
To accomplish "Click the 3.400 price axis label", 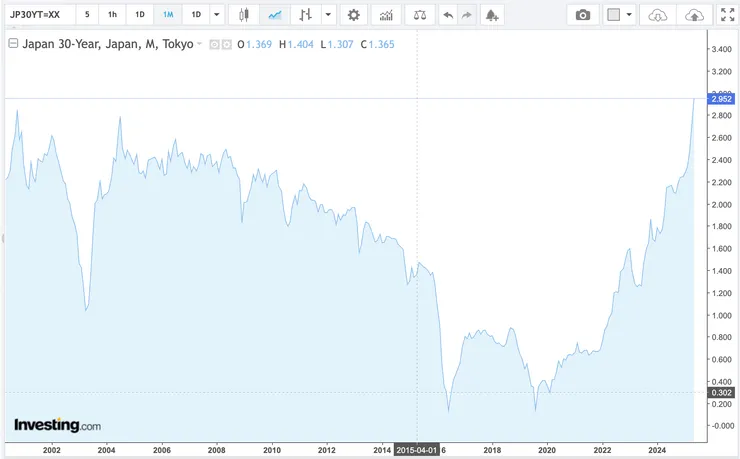I will pyautogui.click(x=722, y=49).
